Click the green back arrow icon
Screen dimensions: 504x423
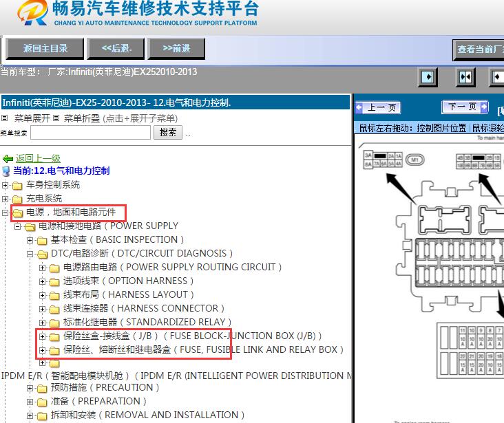click(x=8, y=159)
